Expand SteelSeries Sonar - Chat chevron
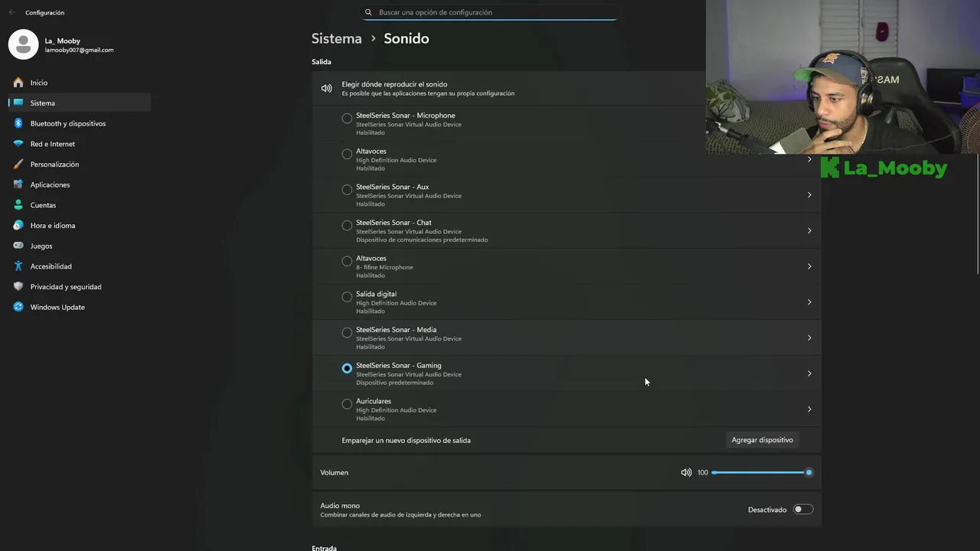980x551 pixels. click(x=809, y=231)
